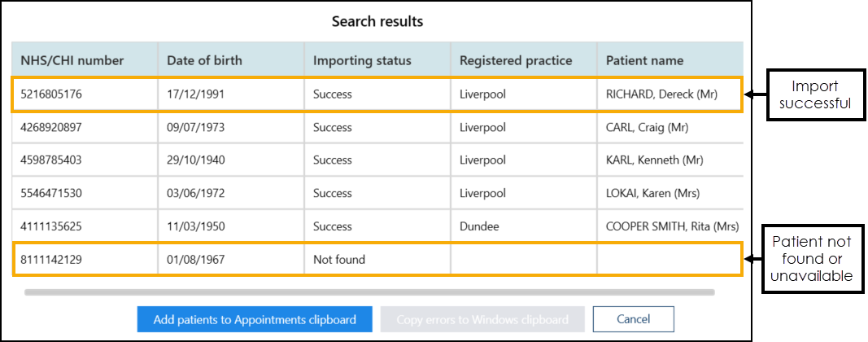868x342 pixels.
Task: Select the Importing status column header
Action: (x=362, y=60)
